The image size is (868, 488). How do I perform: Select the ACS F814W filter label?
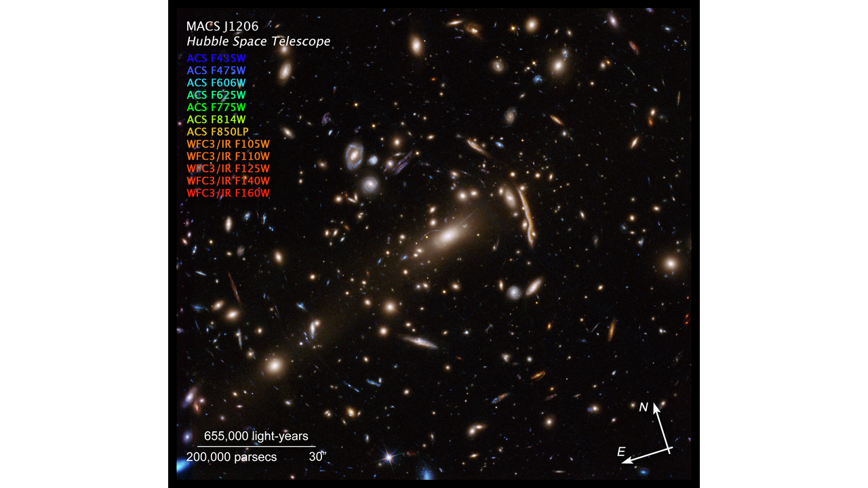[216, 119]
